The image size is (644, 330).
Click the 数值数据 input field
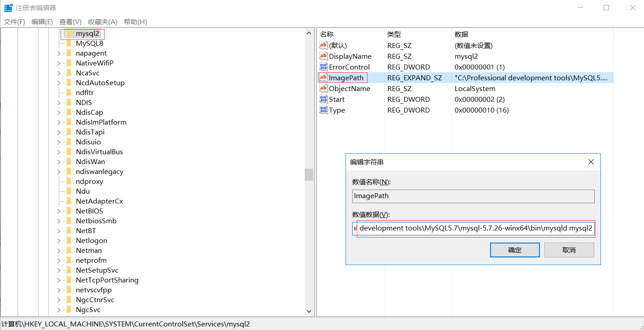[473, 228]
